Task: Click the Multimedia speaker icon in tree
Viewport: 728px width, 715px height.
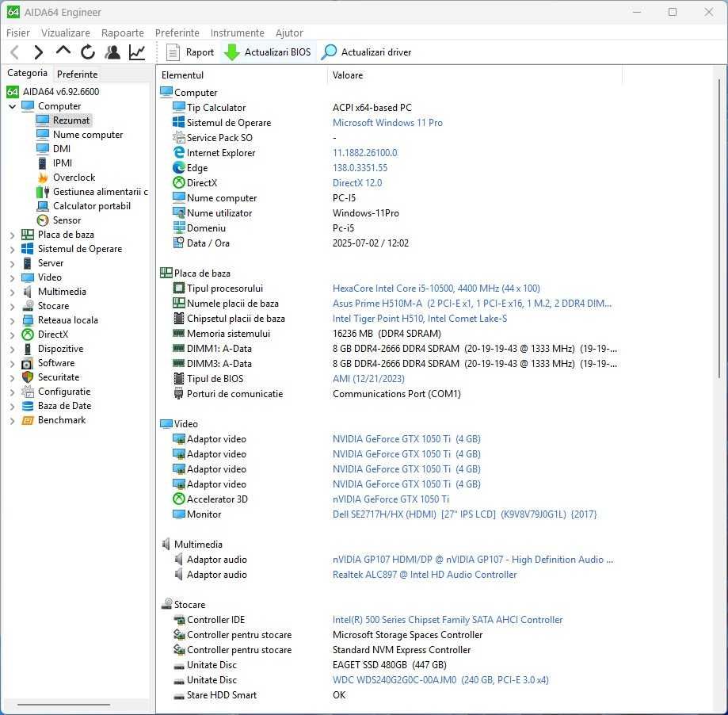Action: (x=28, y=292)
